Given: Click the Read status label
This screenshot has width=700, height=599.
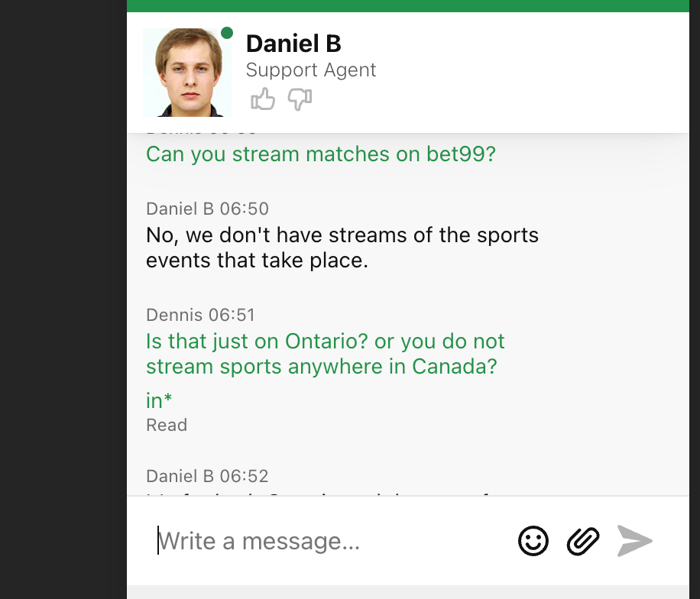Looking at the screenshot, I should coord(167,426).
